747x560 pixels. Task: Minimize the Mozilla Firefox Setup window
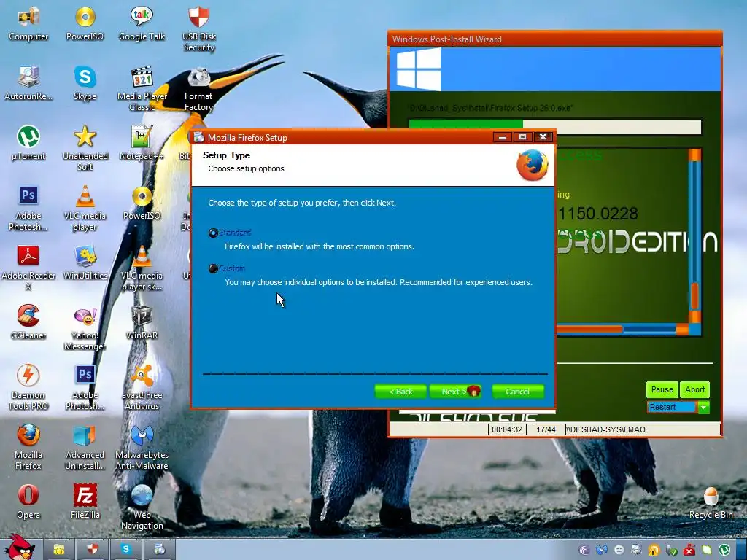[x=502, y=137]
